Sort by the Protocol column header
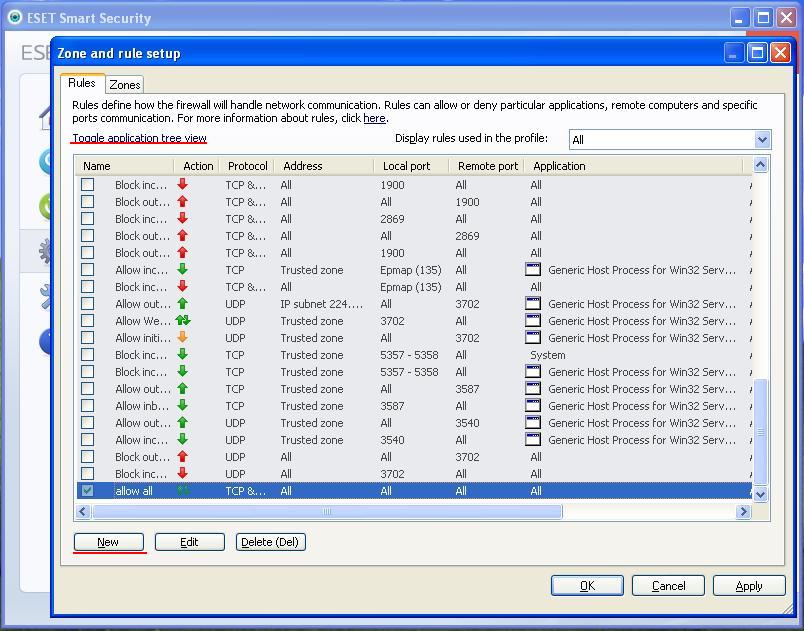The image size is (804, 631). tap(247, 166)
